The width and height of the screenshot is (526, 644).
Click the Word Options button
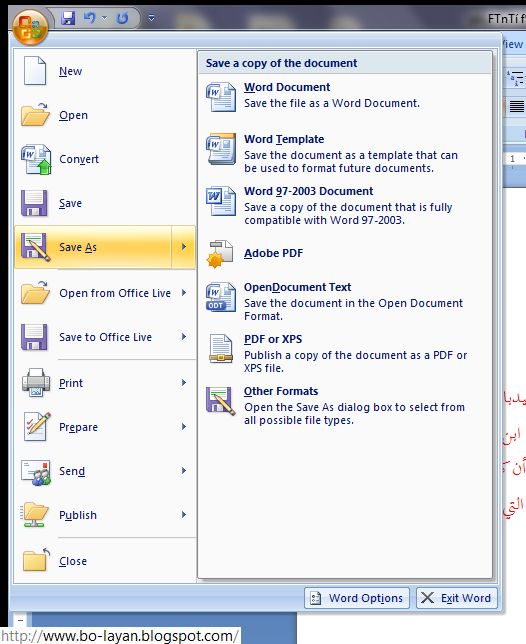coord(357,598)
